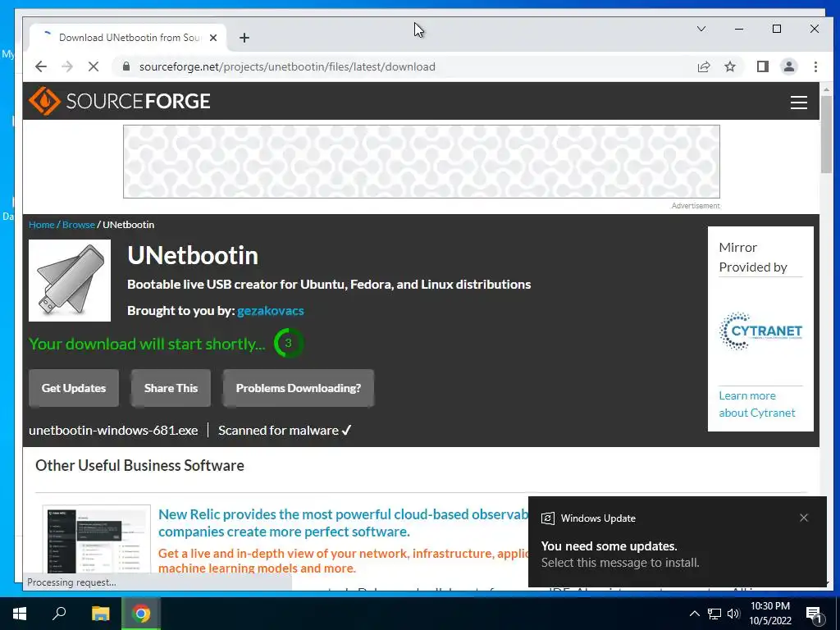Viewport: 840px width, 630px height.
Task: Open a new tab with plus button
Action: pos(244,38)
